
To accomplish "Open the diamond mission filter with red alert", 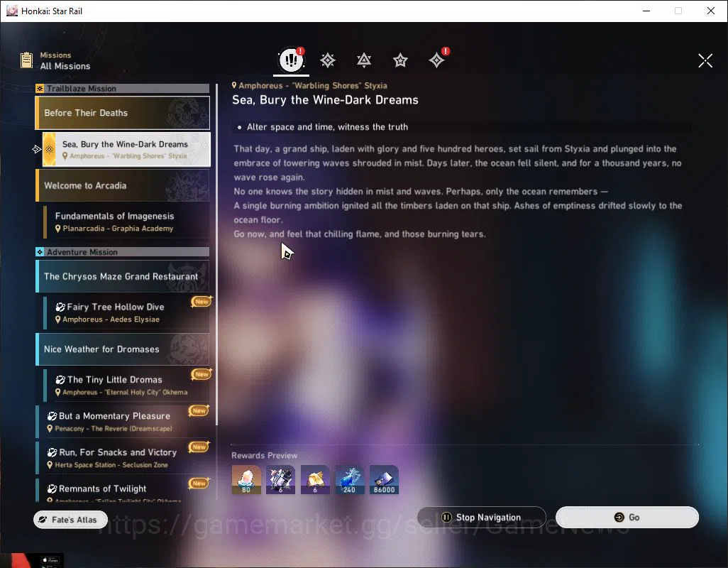I will point(437,60).
